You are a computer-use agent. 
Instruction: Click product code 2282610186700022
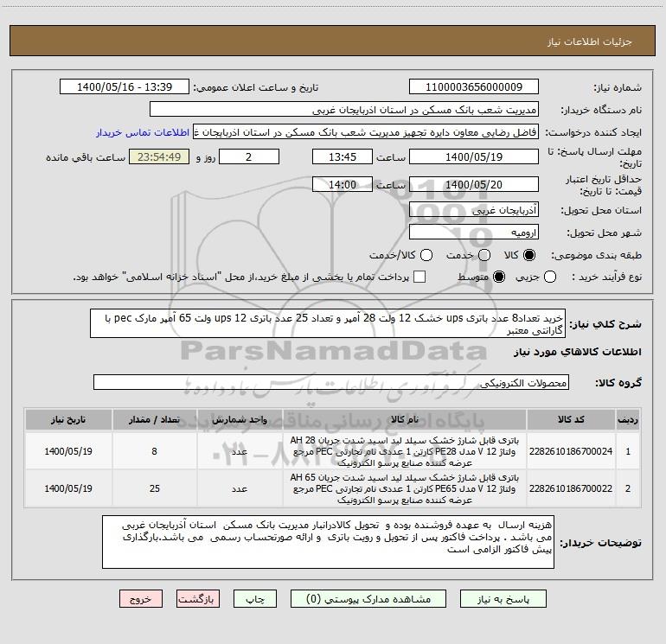tap(571, 488)
